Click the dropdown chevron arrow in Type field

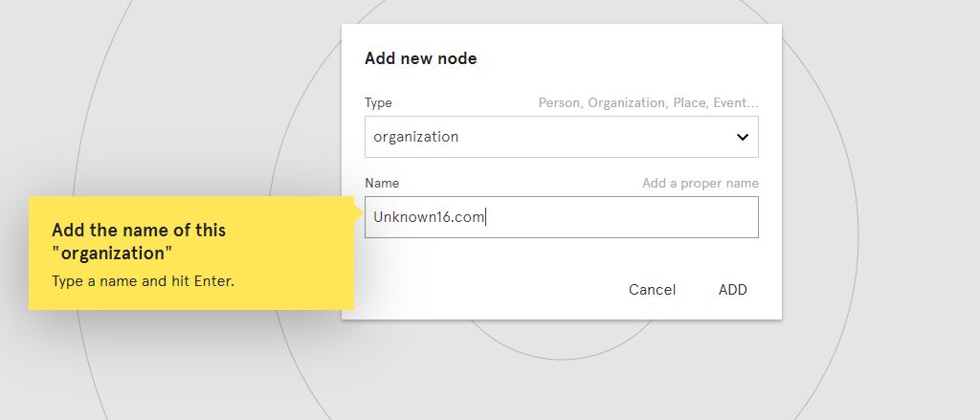(742, 137)
